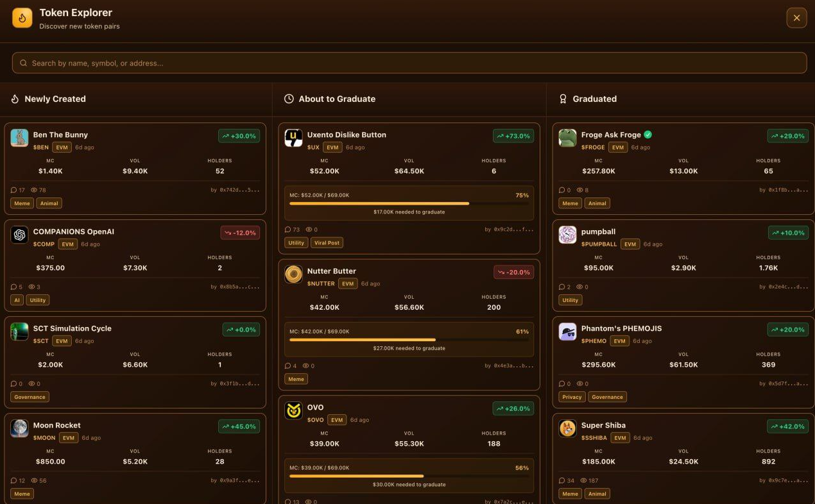Click the Token Explorer flame logo
The height and width of the screenshot is (504, 815).
[22, 18]
